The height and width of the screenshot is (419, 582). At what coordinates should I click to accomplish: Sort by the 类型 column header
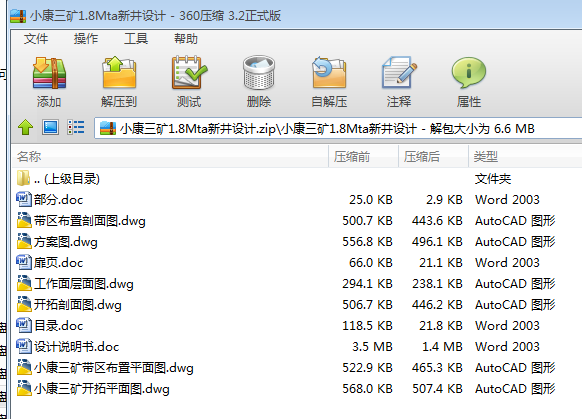point(525,157)
